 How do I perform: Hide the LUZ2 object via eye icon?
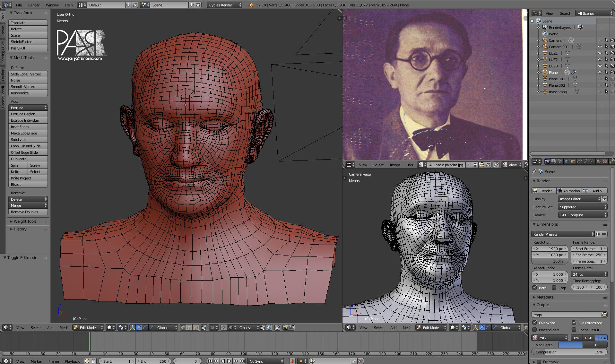600,59
